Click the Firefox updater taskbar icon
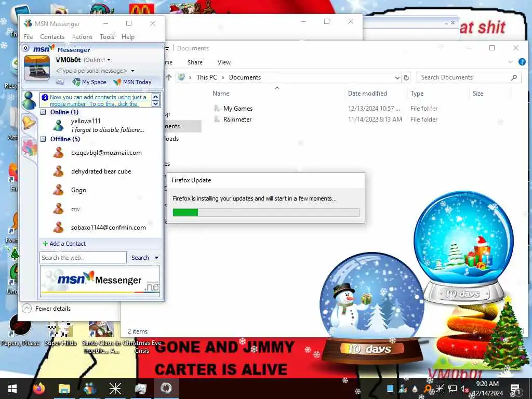This screenshot has height=399, width=532. 166,389
